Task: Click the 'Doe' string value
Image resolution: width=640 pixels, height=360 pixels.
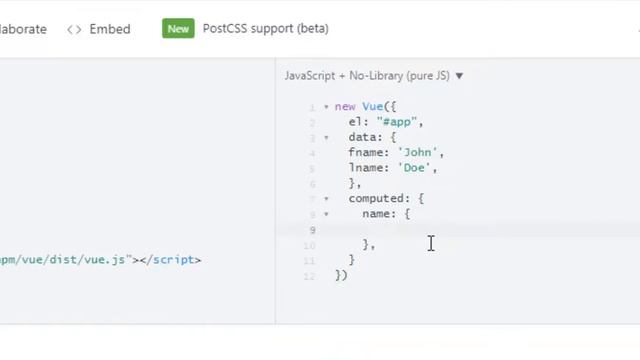Action: tap(414, 168)
